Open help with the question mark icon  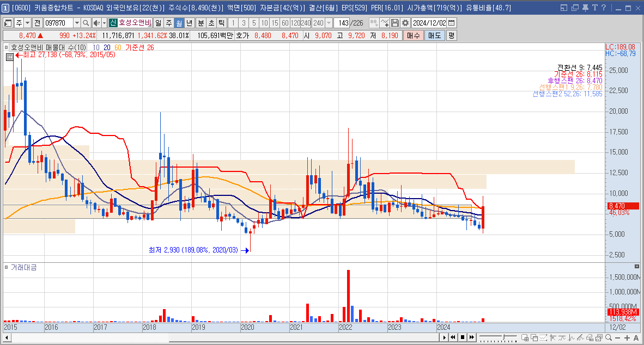604,8
